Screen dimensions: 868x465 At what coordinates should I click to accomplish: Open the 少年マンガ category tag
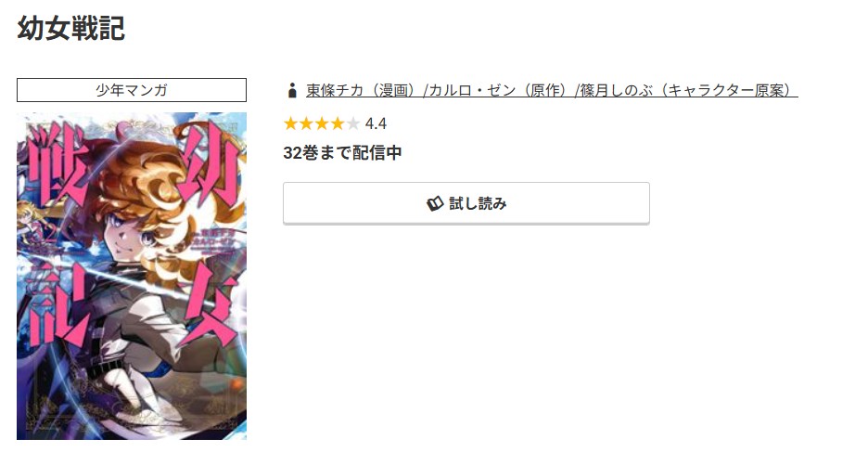pos(132,90)
